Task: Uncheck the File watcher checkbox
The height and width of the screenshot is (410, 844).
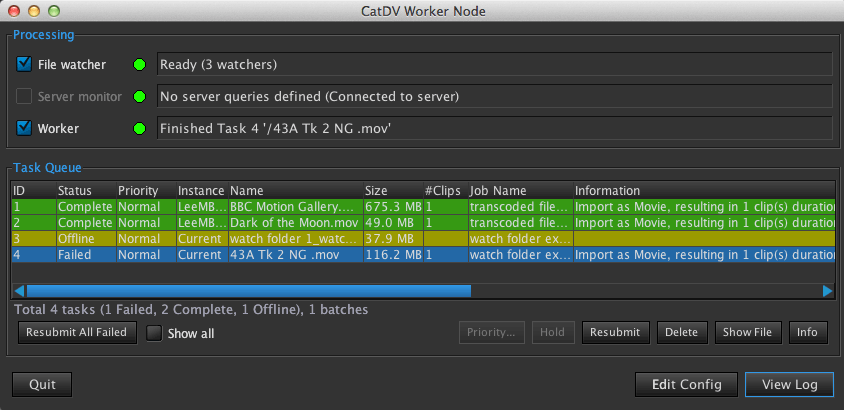Action: (x=25, y=65)
